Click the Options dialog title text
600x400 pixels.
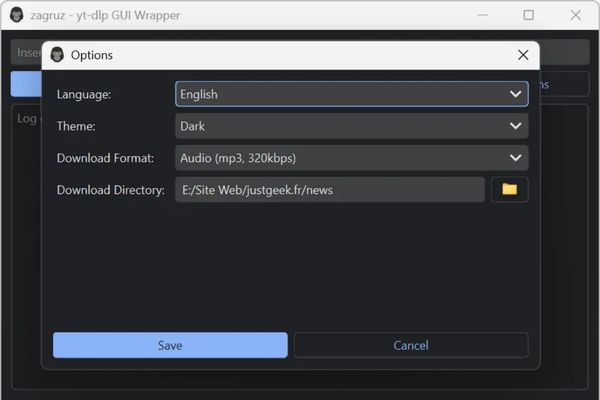pos(92,55)
